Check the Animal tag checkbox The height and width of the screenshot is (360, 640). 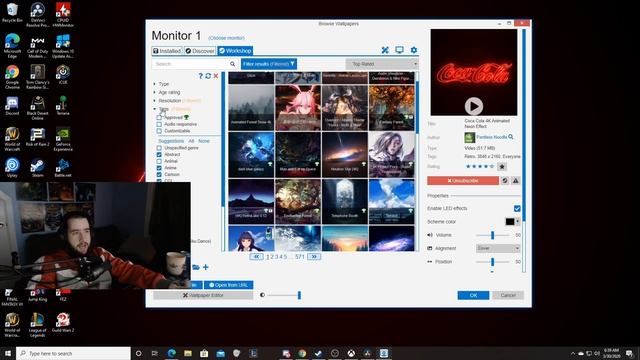pos(159,161)
